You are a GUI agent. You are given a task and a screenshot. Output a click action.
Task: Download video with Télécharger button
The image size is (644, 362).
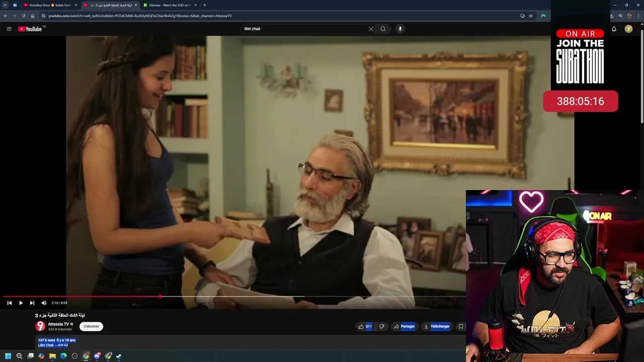tap(437, 326)
